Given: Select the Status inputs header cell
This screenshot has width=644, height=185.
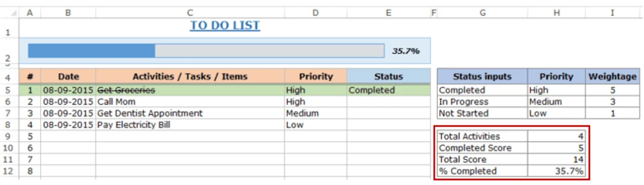Looking at the screenshot, I should point(482,77).
